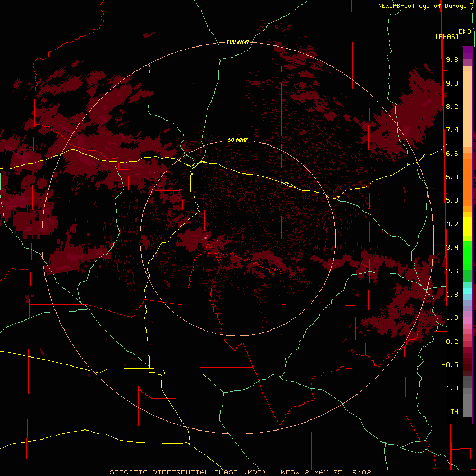The image size is (476, 476).
Task: Click the [PHAS] units label
Action: click(x=447, y=36)
